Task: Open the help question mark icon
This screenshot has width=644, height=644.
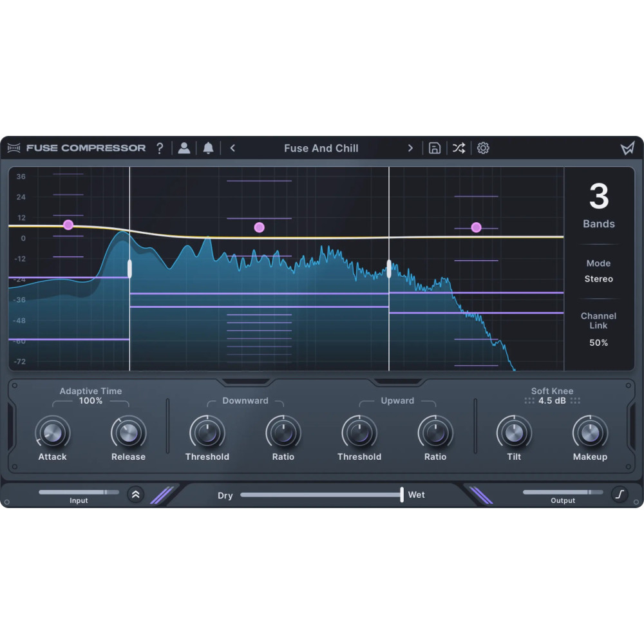Action: tap(160, 148)
